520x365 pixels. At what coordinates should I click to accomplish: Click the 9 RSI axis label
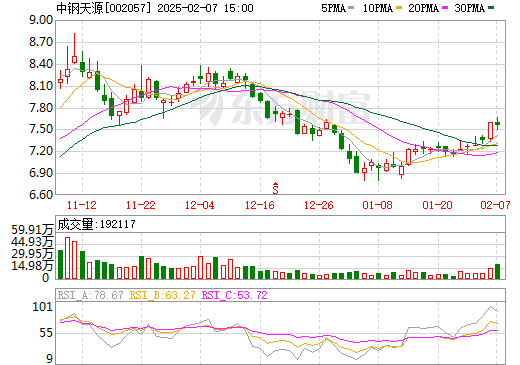tap(50, 359)
